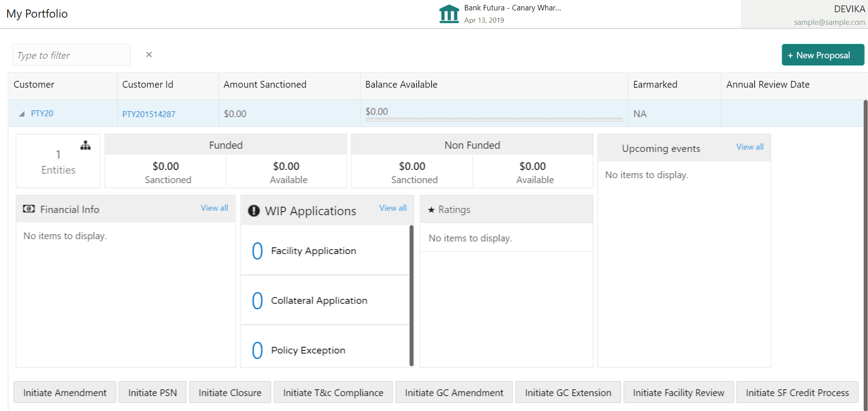The height and width of the screenshot is (411, 868).
Task: Select Initiate SF Credit Process
Action: coord(797,392)
